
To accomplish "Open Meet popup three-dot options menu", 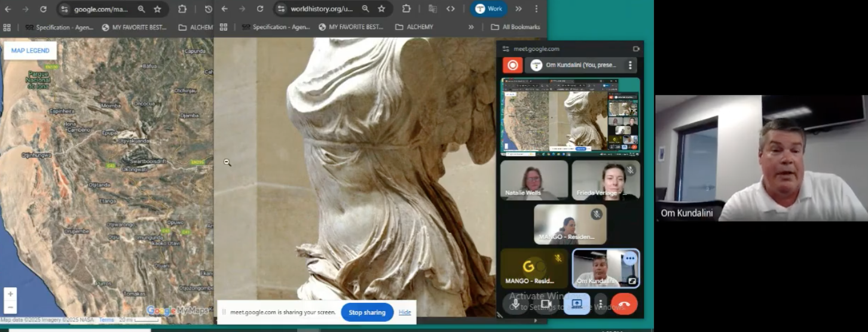I will pyautogui.click(x=629, y=65).
